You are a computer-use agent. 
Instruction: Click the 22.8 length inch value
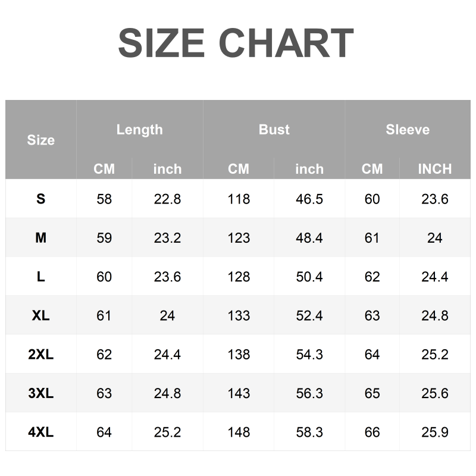click(167, 199)
